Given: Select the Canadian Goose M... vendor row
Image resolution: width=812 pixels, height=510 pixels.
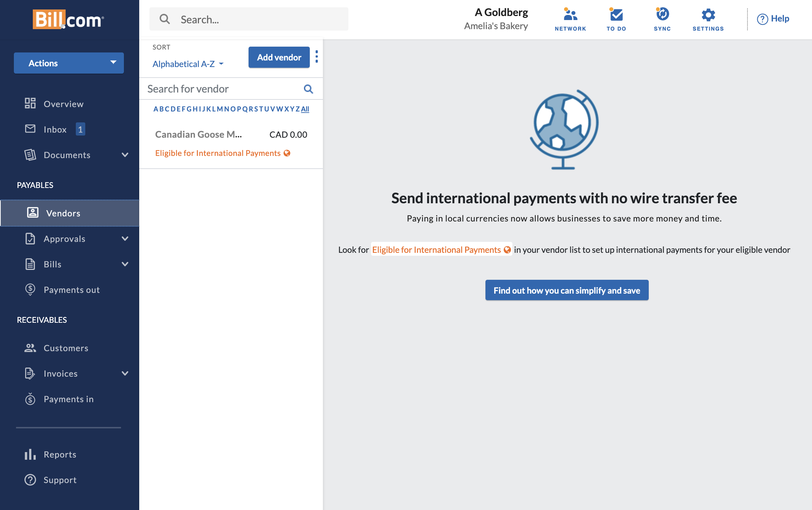Looking at the screenshot, I should pyautogui.click(x=231, y=144).
